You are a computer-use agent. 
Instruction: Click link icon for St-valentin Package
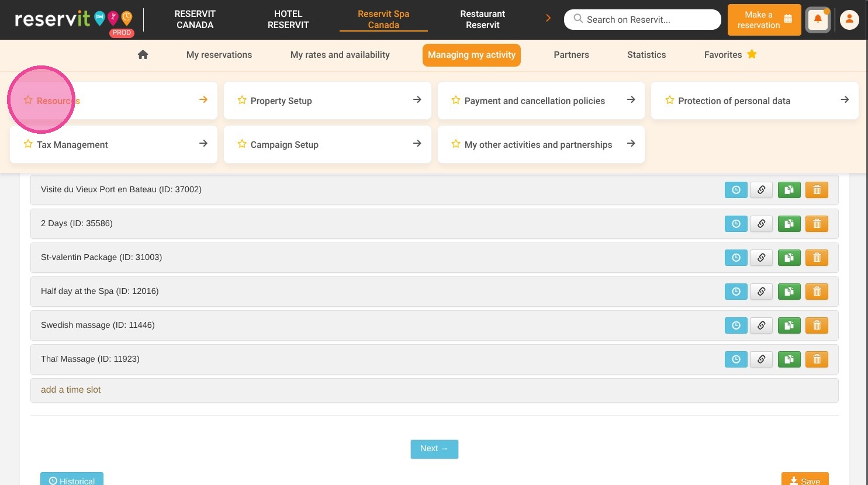click(761, 258)
